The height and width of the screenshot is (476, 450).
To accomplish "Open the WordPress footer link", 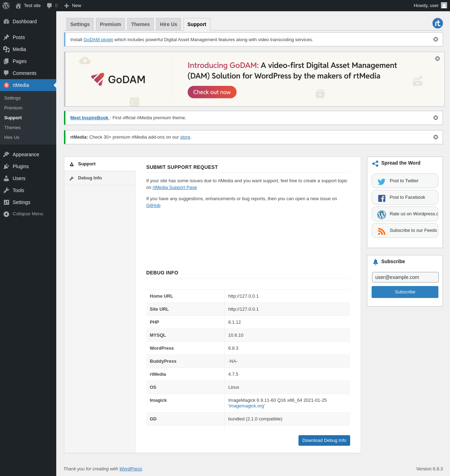I will click(x=131, y=469).
